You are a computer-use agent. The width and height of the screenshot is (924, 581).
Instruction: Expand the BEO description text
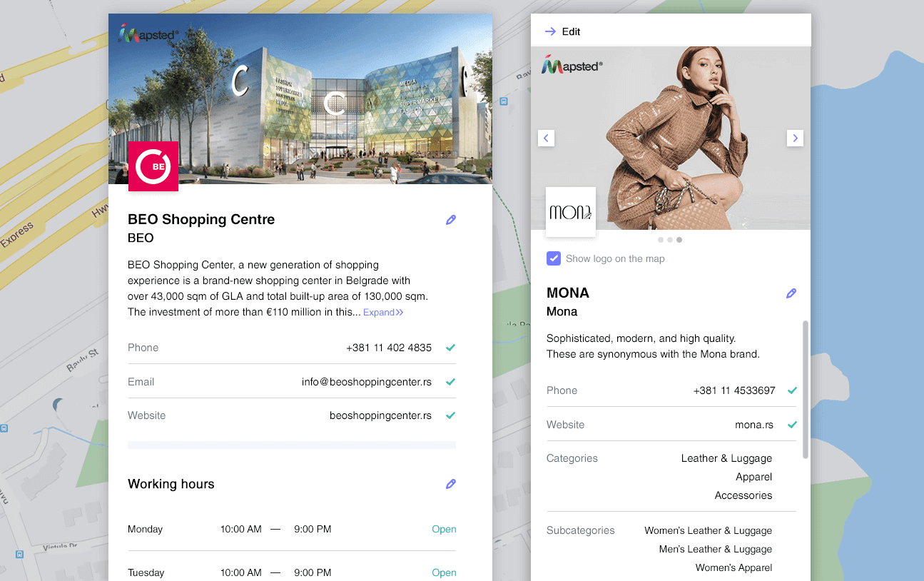[x=383, y=312]
